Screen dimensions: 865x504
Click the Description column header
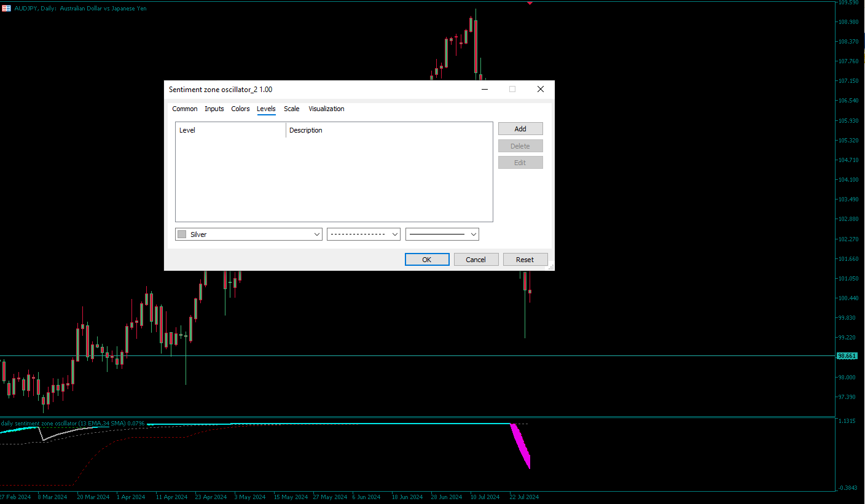[305, 130]
